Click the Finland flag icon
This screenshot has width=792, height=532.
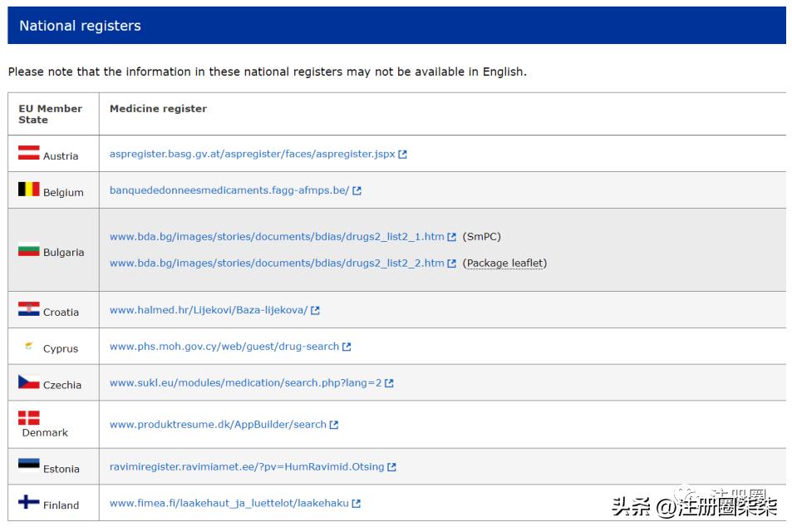tap(27, 500)
